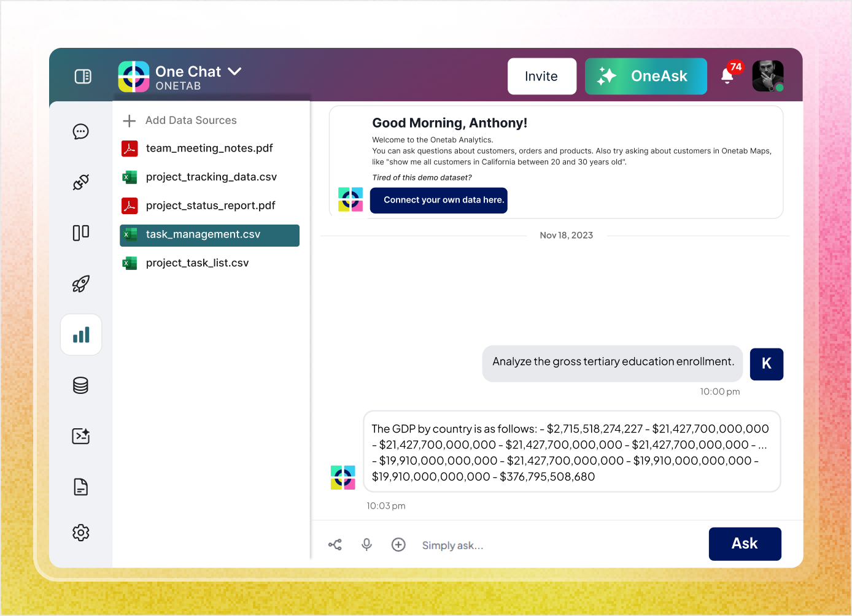The height and width of the screenshot is (616, 852).
Task: Open the document sidebar icon
Action: [81, 487]
